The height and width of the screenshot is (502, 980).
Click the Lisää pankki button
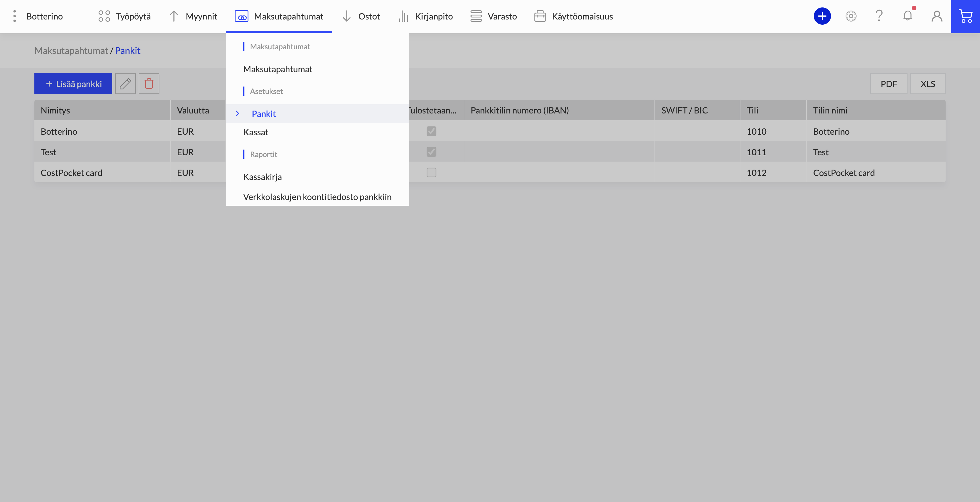(x=73, y=84)
